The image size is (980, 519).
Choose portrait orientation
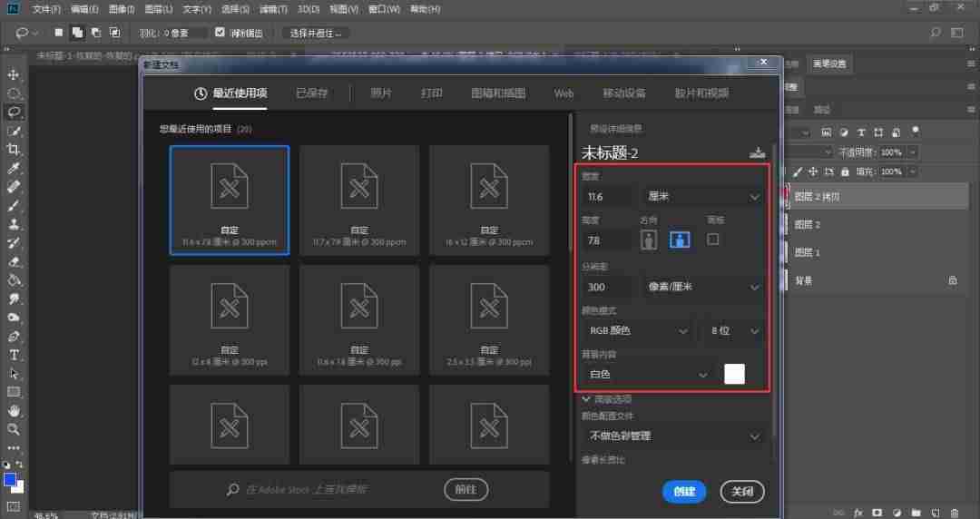649,240
